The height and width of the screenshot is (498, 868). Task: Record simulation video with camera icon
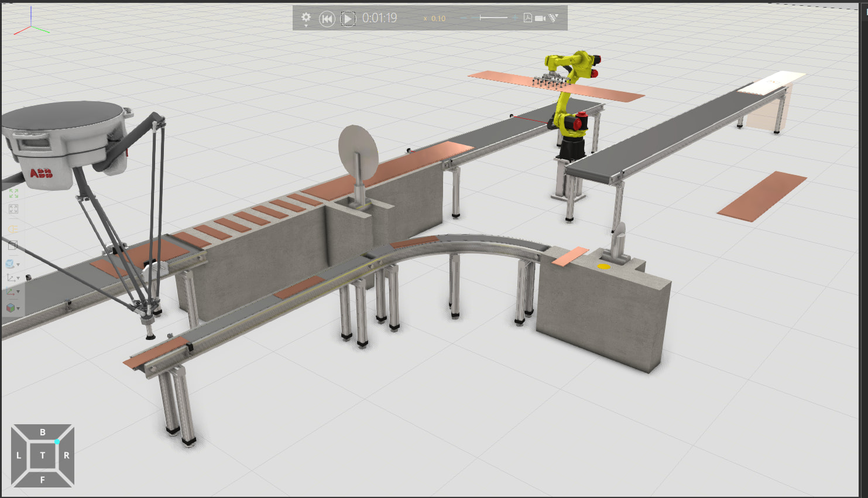pos(540,18)
